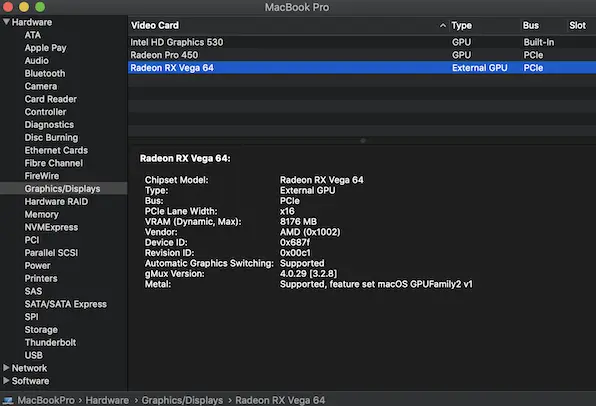596x406 pixels.
Task: Open the USB sidebar entry
Action: click(x=34, y=355)
